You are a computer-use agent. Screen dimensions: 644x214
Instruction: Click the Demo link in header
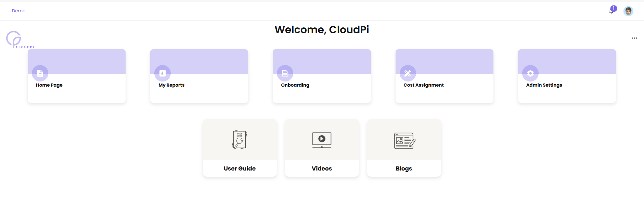[18, 11]
